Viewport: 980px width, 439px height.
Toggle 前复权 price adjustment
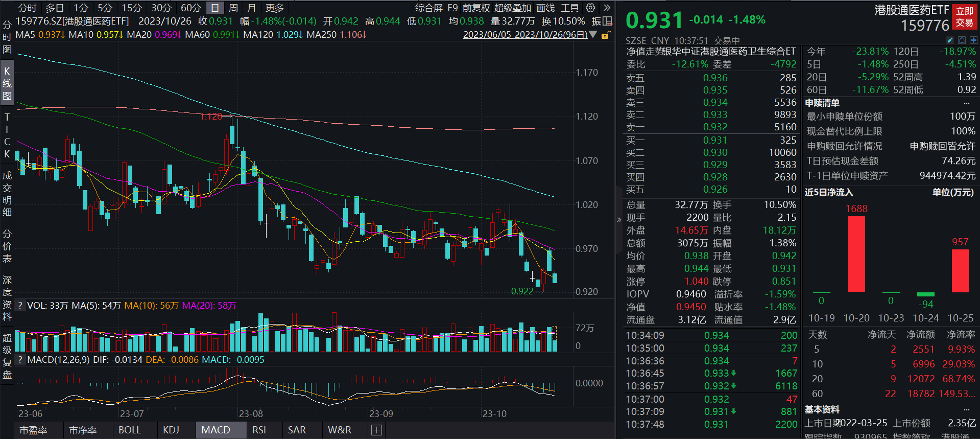point(476,8)
